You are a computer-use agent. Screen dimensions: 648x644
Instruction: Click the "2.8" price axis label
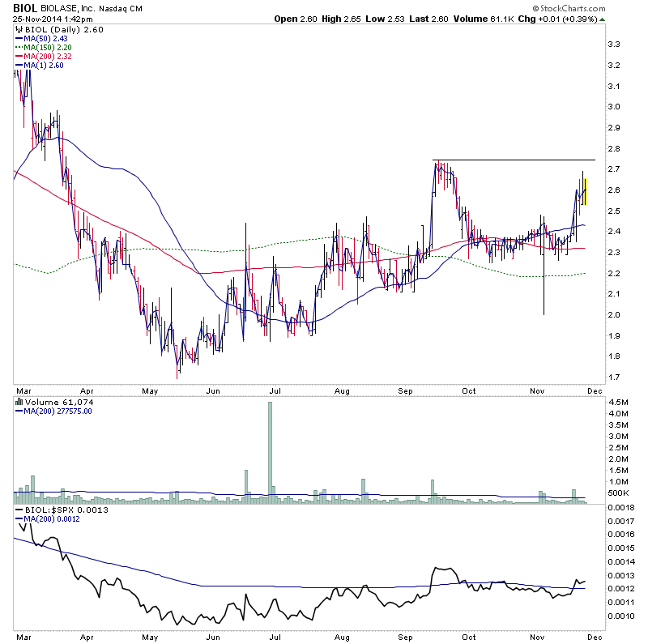(614, 148)
